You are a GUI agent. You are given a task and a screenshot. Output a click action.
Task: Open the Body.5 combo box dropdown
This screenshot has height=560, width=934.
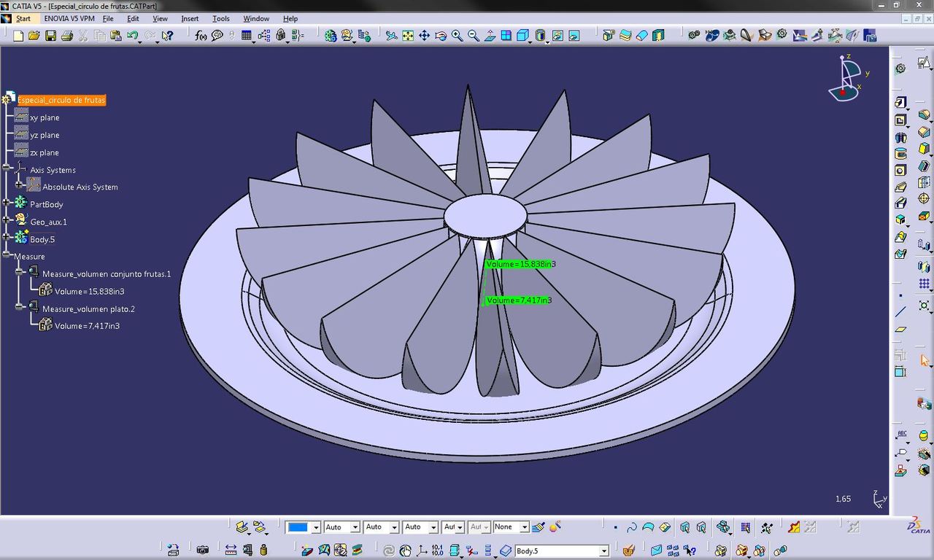pyautogui.click(x=603, y=551)
